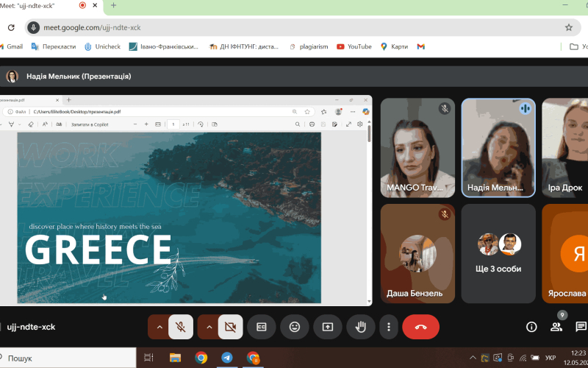
Task: Click the meeting code 'ujj-ndte-xck'
Action: point(31,327)
